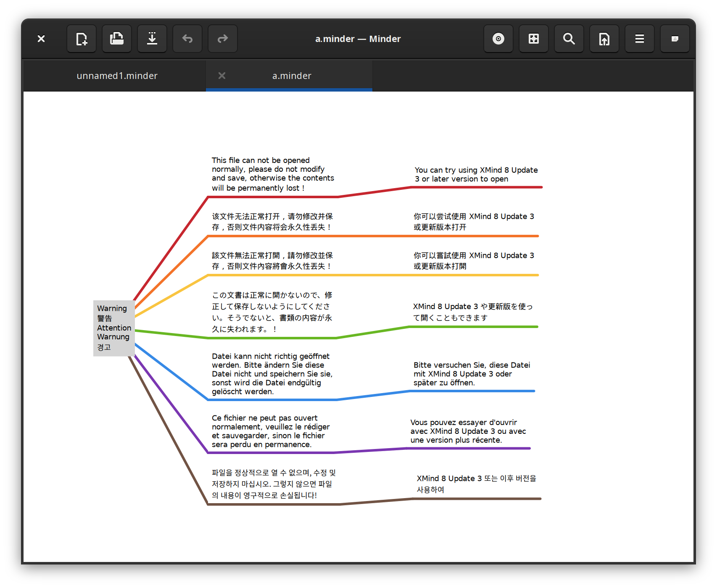
Task: Open the search panel
Action: pyautogui.click(x=569, y=39)
